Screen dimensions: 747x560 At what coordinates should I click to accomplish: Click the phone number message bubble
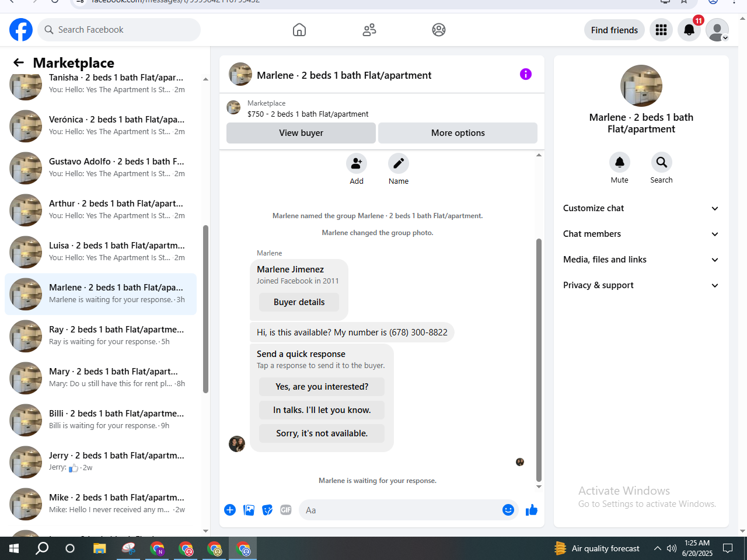352,332
